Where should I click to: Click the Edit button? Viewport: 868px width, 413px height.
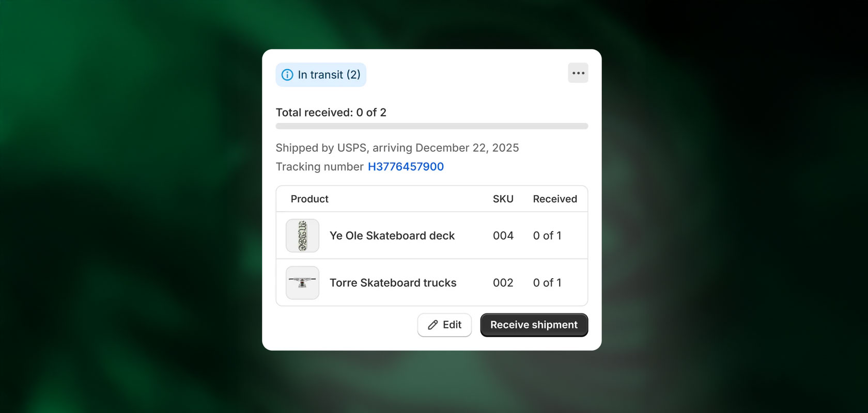[444, 325]
